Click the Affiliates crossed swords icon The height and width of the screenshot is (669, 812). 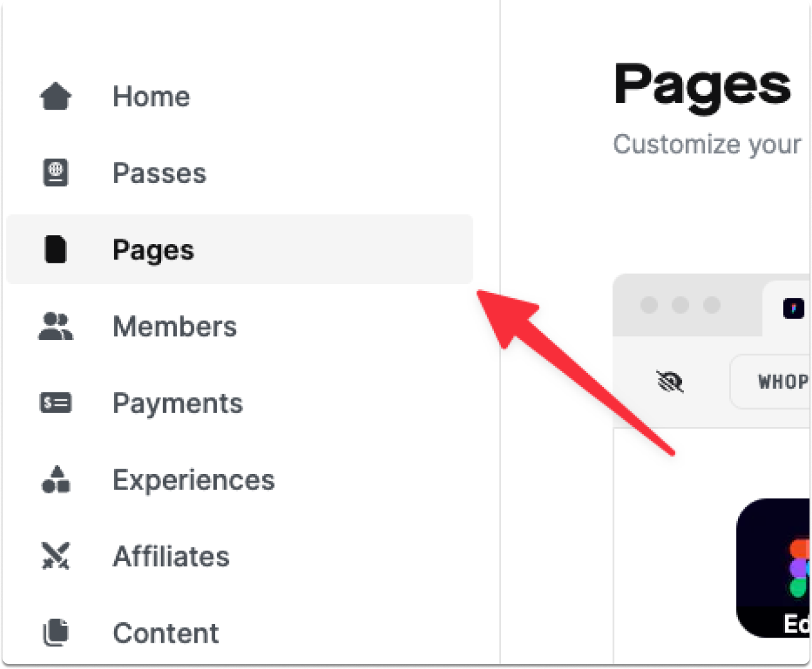pos(56,556)
